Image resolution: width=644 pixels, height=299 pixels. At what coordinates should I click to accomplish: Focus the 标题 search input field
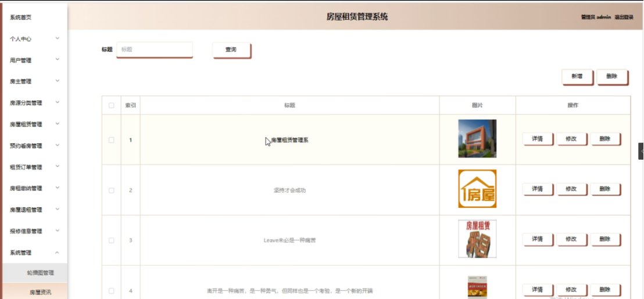point(155,49)
